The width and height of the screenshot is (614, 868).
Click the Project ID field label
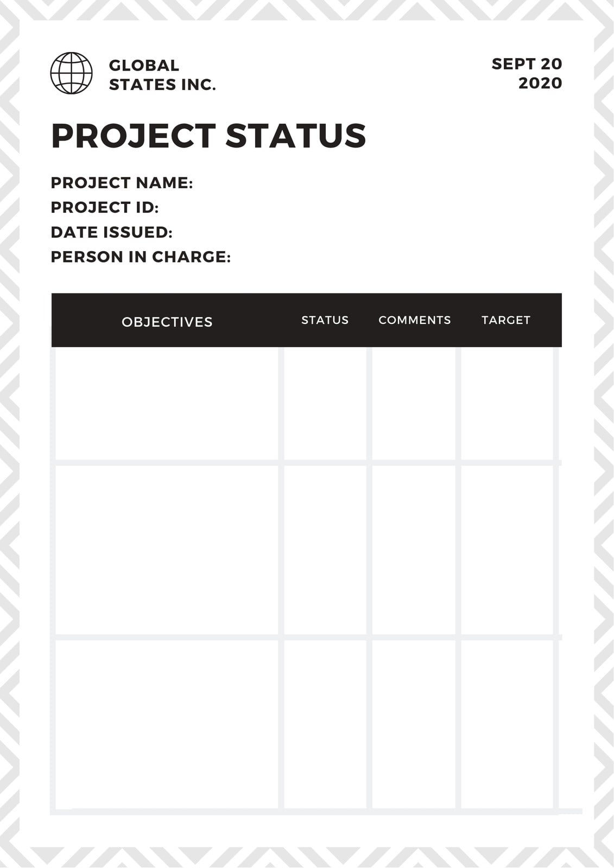click(105, 207)
